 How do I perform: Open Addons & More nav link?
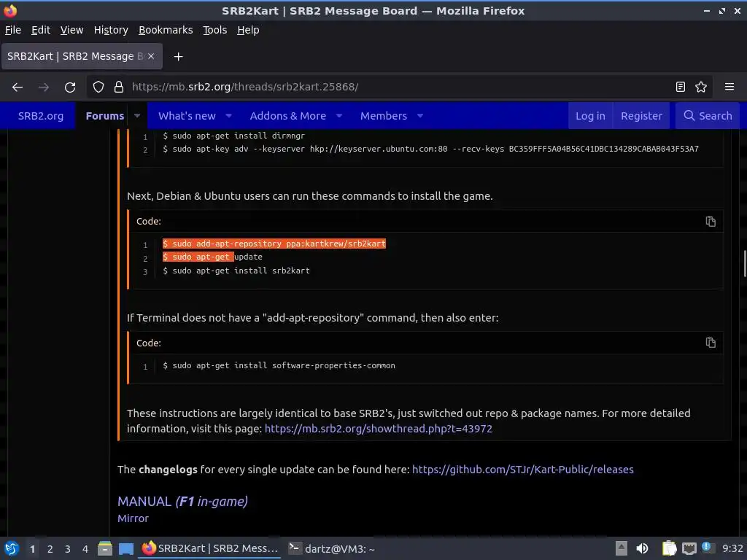(x=287, y=116)
